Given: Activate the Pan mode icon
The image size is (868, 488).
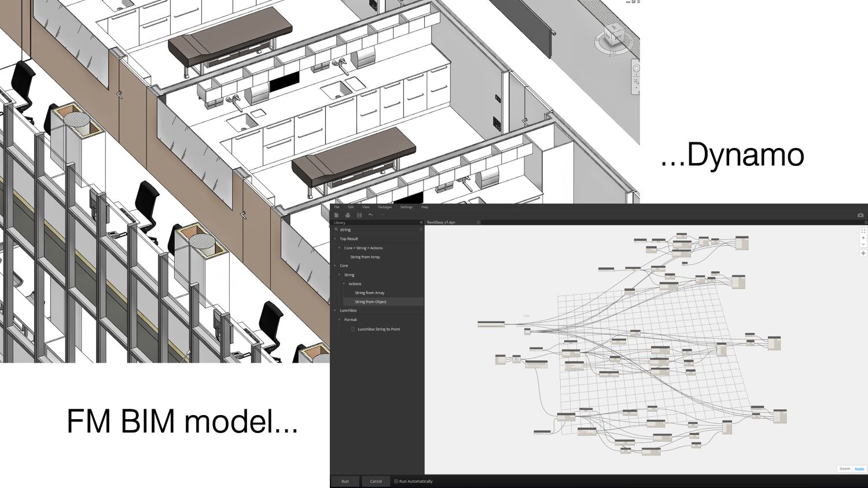Looking at the screenshot, I should [863, 253].
